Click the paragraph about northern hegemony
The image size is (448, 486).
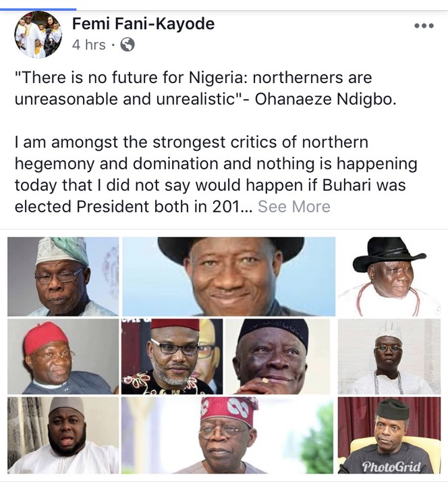click(216, 173)
